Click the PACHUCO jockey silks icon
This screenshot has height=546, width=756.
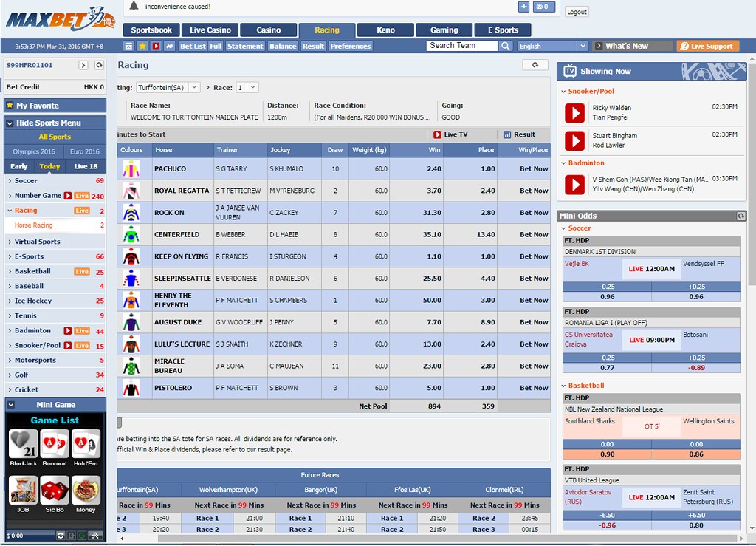point(131,168)
